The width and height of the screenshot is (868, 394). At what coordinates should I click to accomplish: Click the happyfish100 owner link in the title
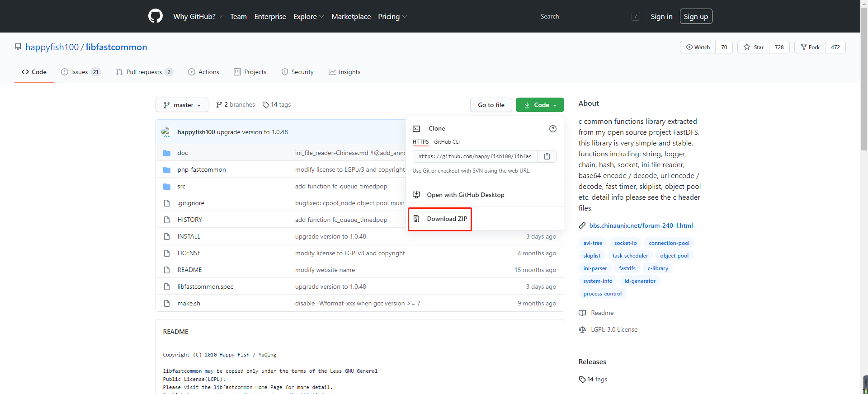(52, 47)
